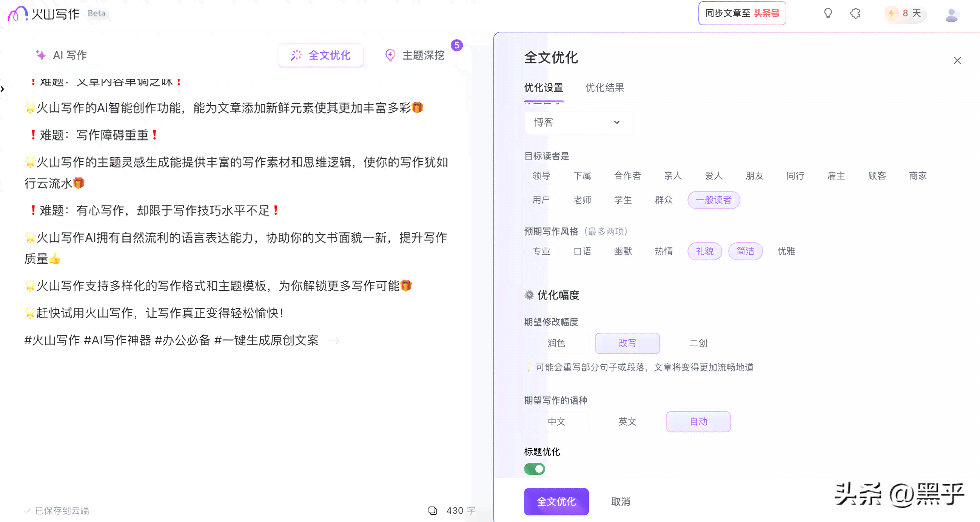This screenshot has height=522, width=980.
Task: Click the lightning 8 天 badge
Action: coord(905,13)
